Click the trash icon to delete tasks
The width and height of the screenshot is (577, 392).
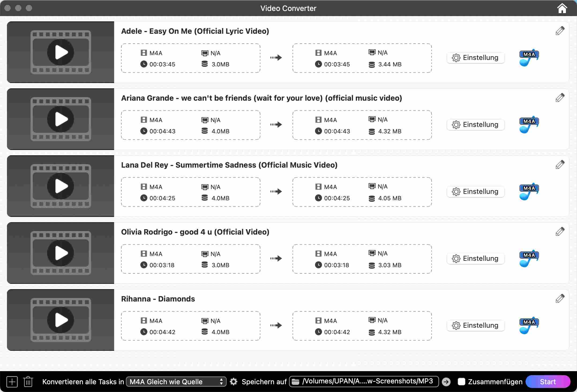pos(28,382)
